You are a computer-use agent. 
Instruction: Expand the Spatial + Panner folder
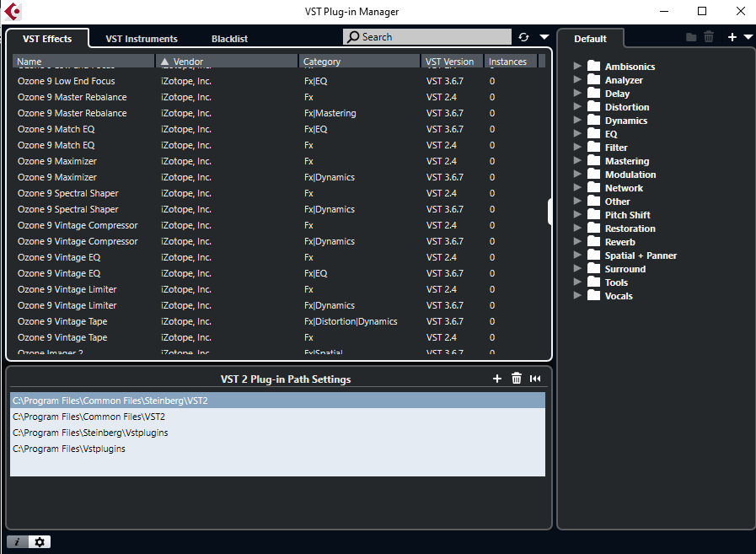[x=577, y=255]
